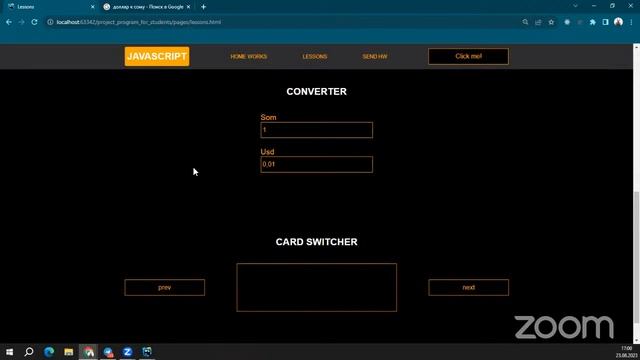Go forward in browser history
The width and height of the screenshot is (640, 360).
pyautogui.click(x=22, y=22)
